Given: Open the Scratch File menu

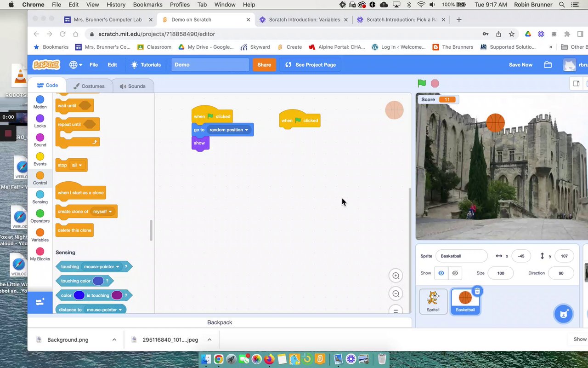Looking at the screenshot, I should [x=94, y=65].
